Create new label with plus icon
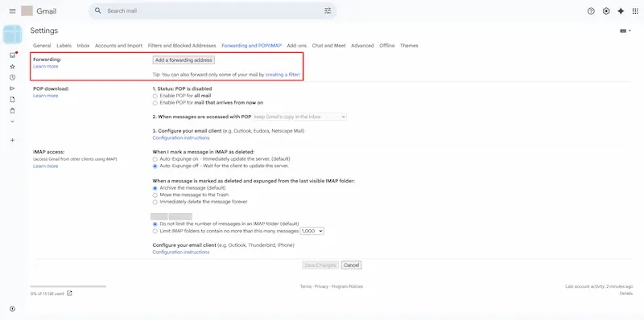This screenshot has width=644, height=320. coord(12,141)
